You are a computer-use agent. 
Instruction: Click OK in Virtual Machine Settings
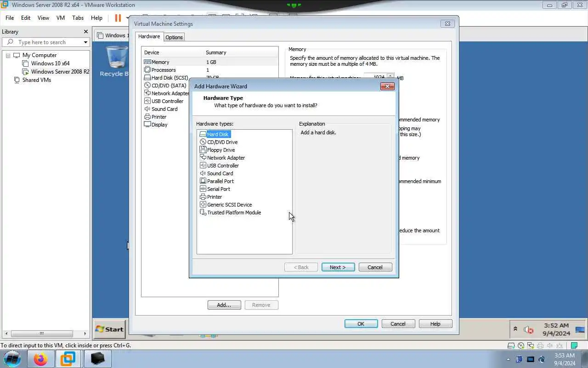point(361,324)
